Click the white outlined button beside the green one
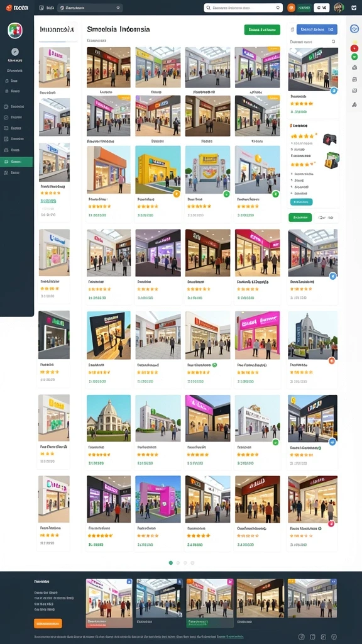362x644 pixels. click(x=326, y=217)
